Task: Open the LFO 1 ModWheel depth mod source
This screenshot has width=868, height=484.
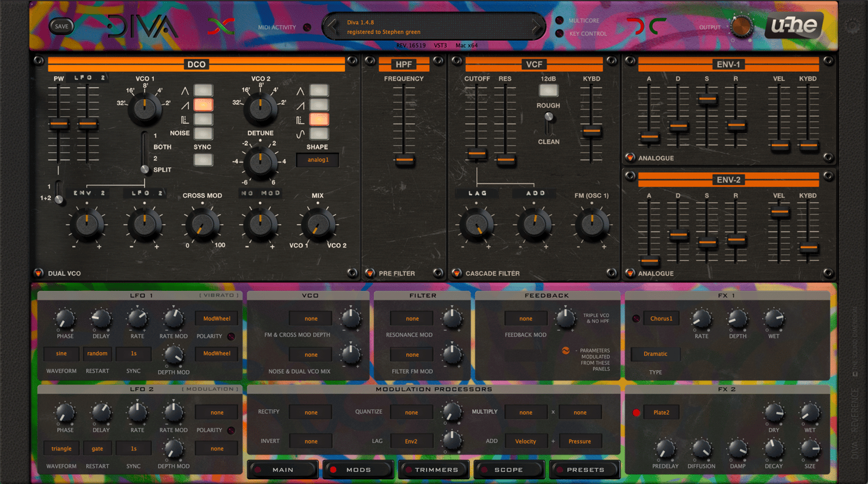Action: (216, 353)
